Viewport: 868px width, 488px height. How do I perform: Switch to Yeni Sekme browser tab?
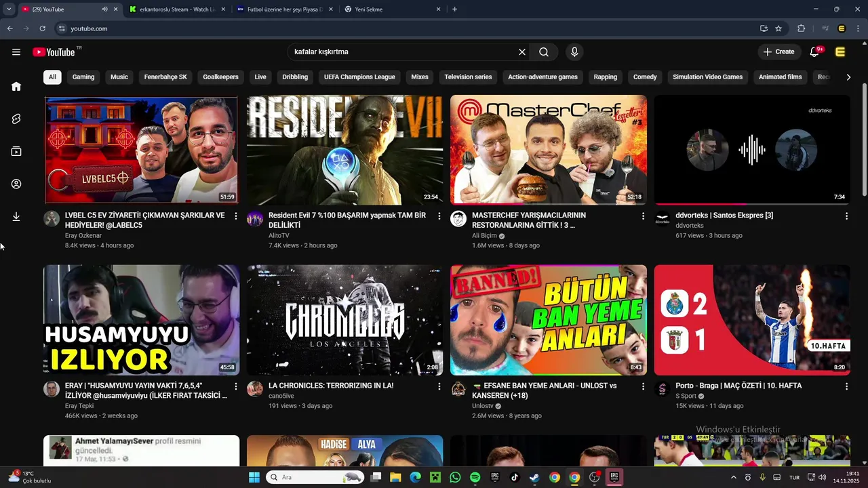click(x=392, y=9)
